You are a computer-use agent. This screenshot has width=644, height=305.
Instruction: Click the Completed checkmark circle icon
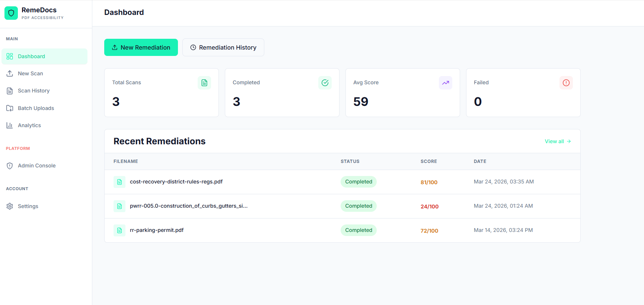[325, 83]
